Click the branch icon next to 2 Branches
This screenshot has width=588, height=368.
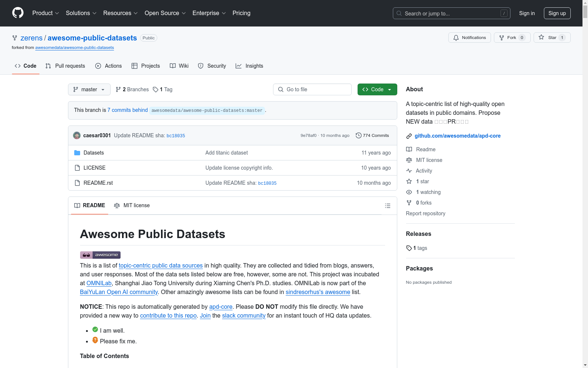point(118,89)
